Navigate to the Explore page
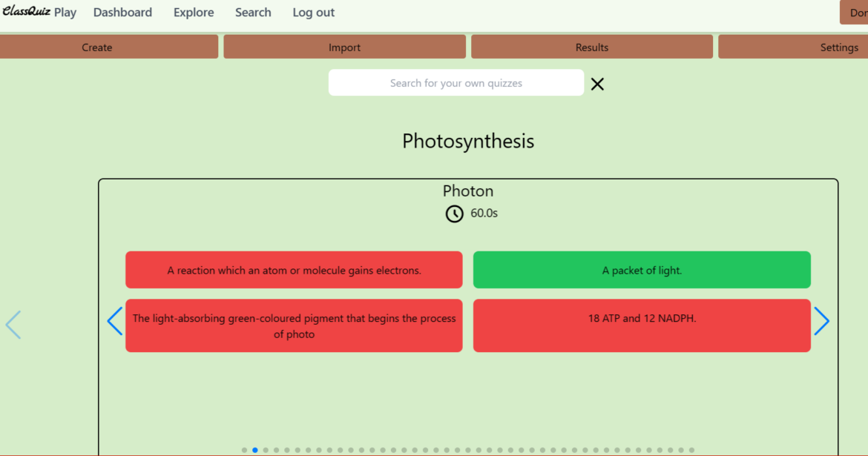Screen dimensions: 868x456 coord(194,12)
